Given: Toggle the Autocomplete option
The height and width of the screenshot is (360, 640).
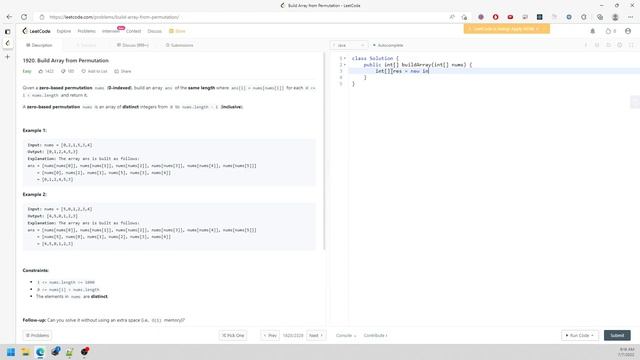Looking at the screenshot, I should (388, 45).
